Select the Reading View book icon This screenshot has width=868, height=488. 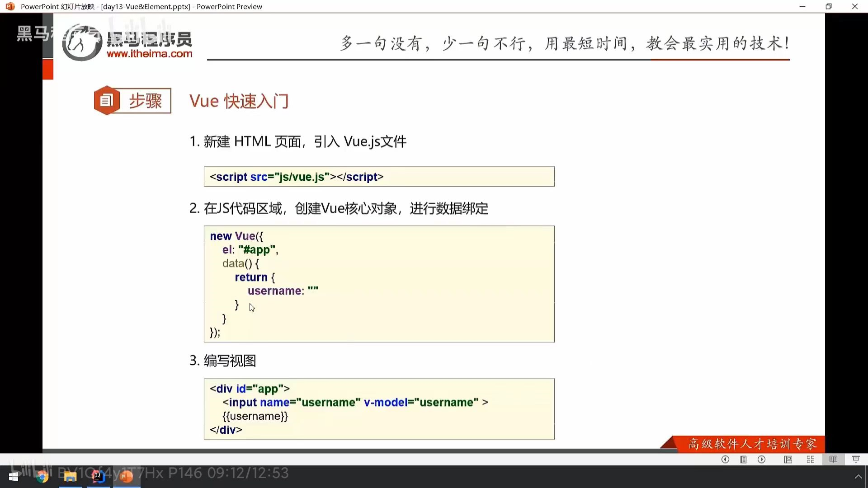[833, 460]
